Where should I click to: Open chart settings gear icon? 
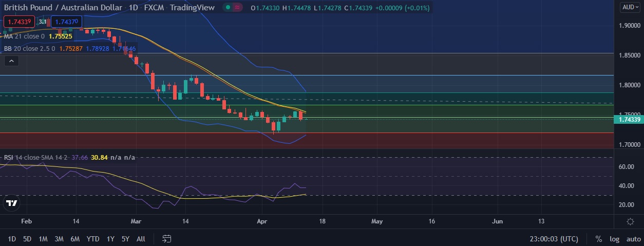point(630,221)
